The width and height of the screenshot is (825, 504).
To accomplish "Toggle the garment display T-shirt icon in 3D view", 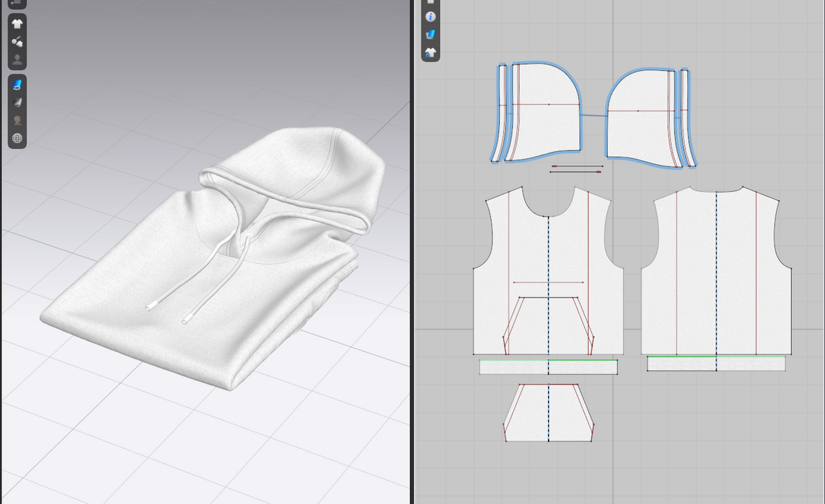I will pyautogui.click(x=17, y=24).
